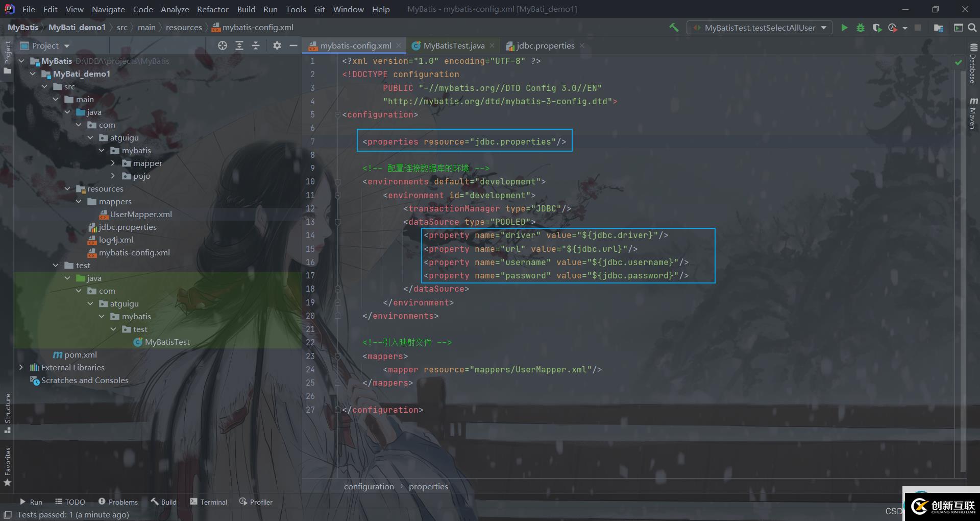Open the Structure tool window
Viewport: 980px width, 521px height.
pos(8,413)
